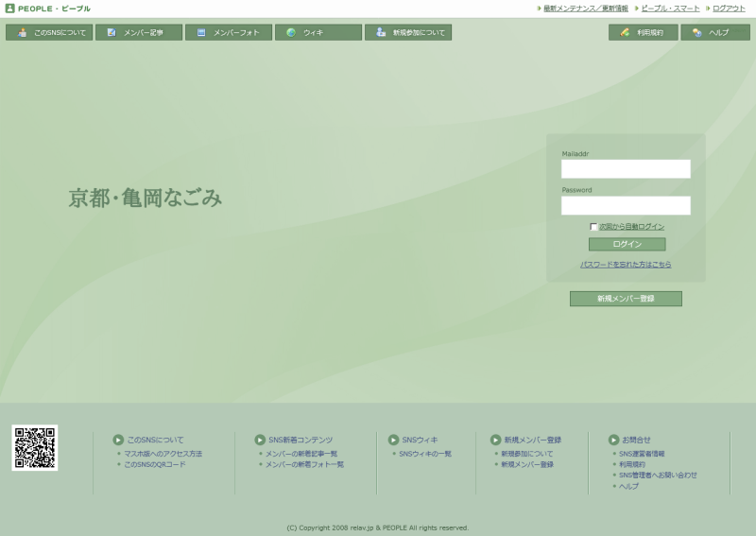Click the icon on このSNSについて nav button
Viewport: 756px width, 536px height.
point(22,32)
